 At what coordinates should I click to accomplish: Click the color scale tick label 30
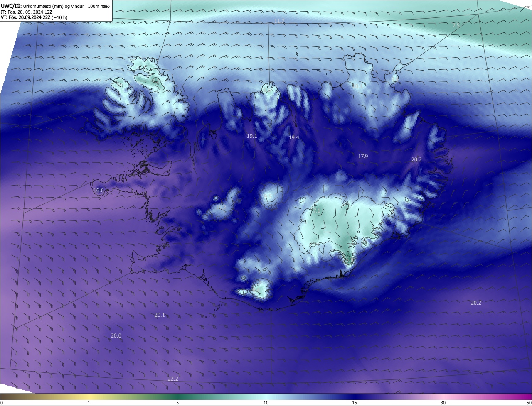click(443, 403)
